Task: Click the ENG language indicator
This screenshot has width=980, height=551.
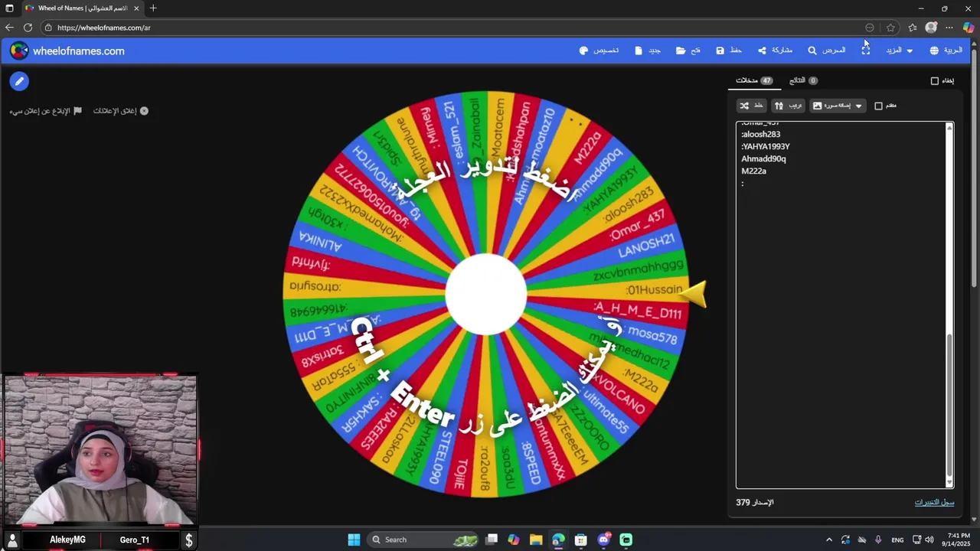Action: point(897,540)
